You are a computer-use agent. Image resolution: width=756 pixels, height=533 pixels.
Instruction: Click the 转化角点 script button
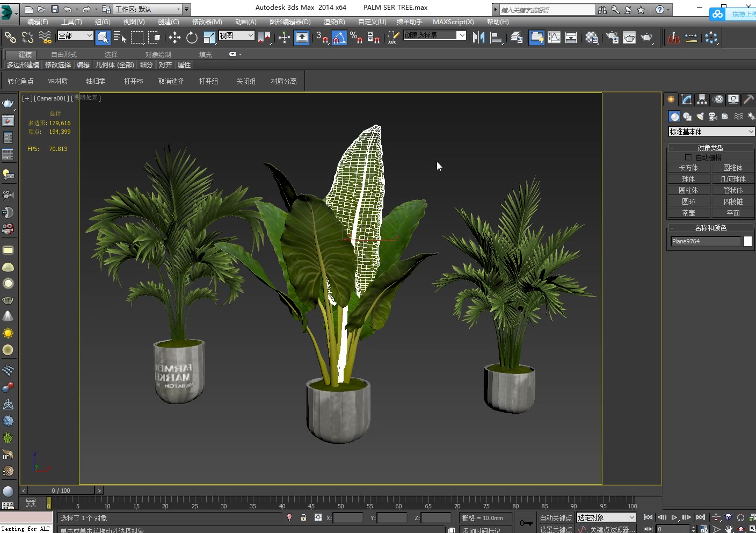tap(20, 81)
